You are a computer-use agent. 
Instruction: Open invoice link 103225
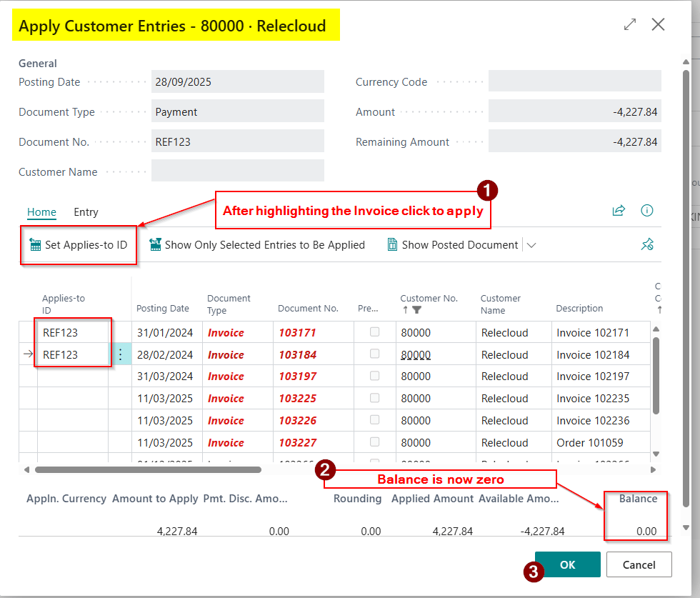[297, 399]
